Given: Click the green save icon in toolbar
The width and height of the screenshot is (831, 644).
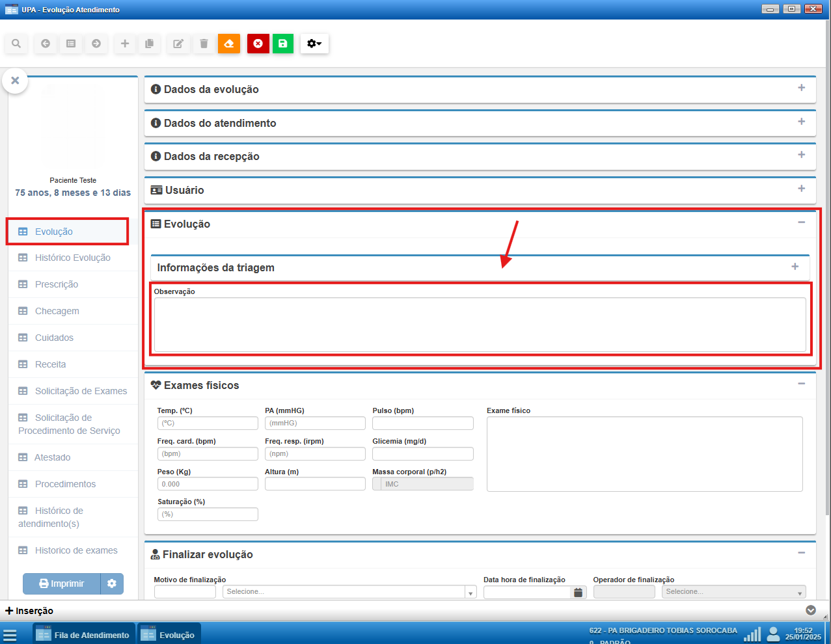Looking at the screenshot, I should 282,44.
